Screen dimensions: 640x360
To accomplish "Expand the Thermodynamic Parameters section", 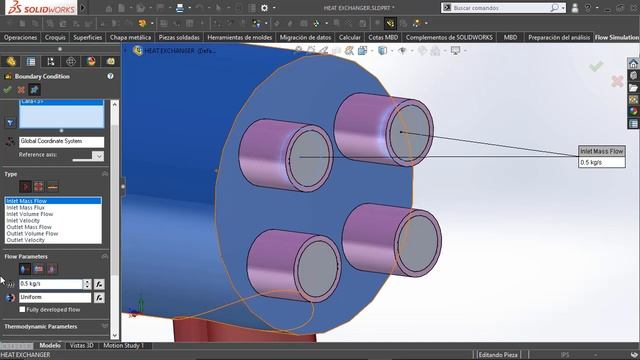I will (x=105, y=326).
